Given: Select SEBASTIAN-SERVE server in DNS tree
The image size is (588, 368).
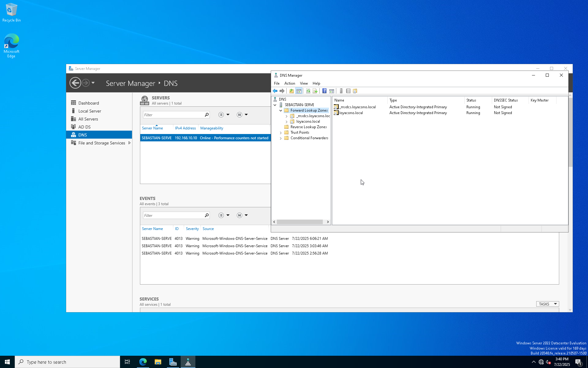Looking at the screenshot, I should (x=299, y=105).
